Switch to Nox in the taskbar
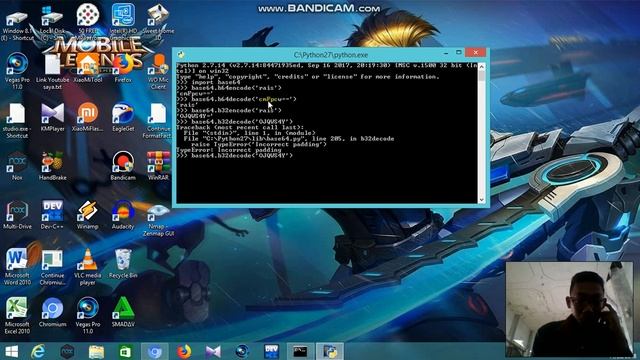The image size is (640, 360). pyautogui.click(x=67, y=351)
